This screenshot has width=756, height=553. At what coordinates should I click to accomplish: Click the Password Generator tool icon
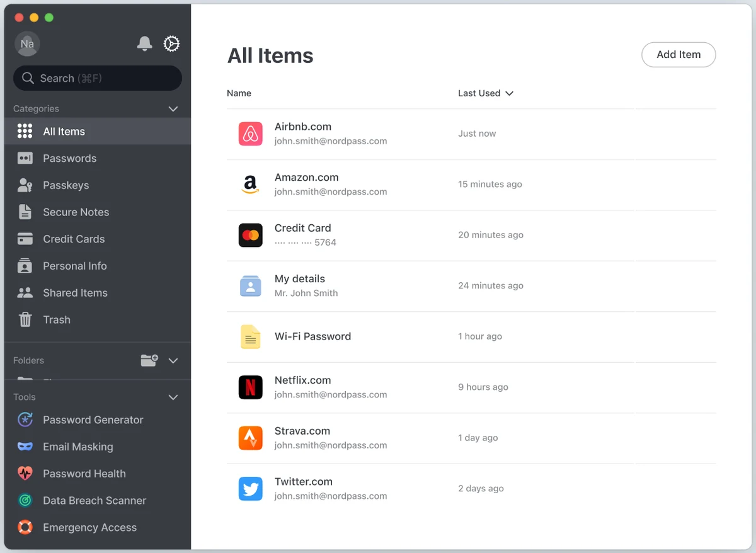click(25, 419)
